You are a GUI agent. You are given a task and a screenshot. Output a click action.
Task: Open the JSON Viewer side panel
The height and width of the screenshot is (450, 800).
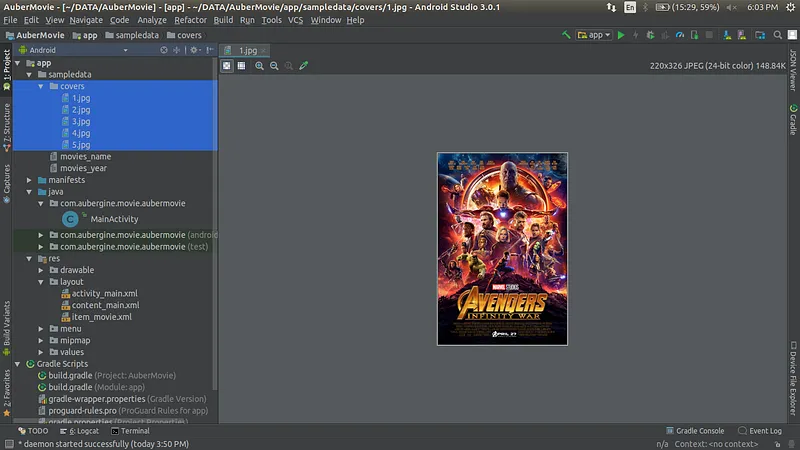point(793,70)
